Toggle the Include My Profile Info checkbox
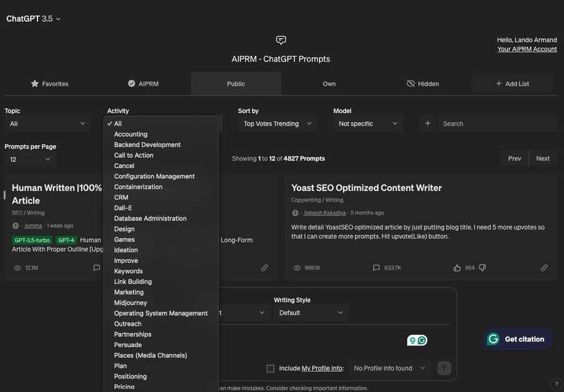The height and width of the screenshot is (392, 564). point(270,369)
